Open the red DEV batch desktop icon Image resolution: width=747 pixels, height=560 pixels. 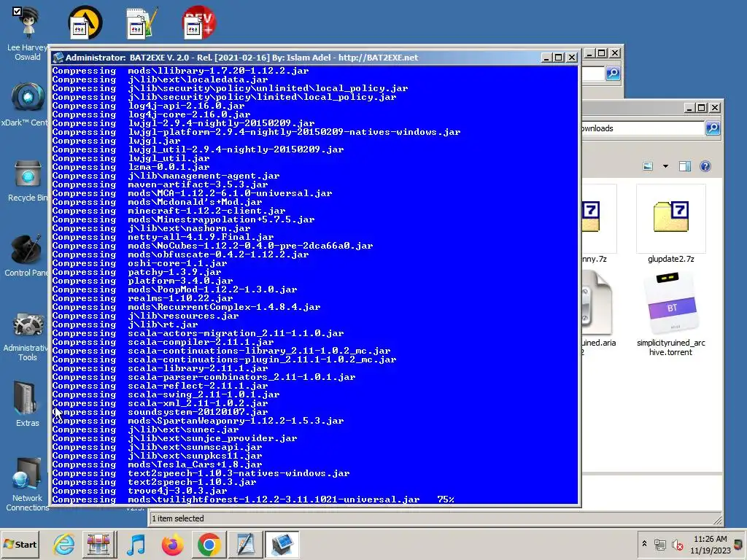pyautogui.click(x=198, y=23)
